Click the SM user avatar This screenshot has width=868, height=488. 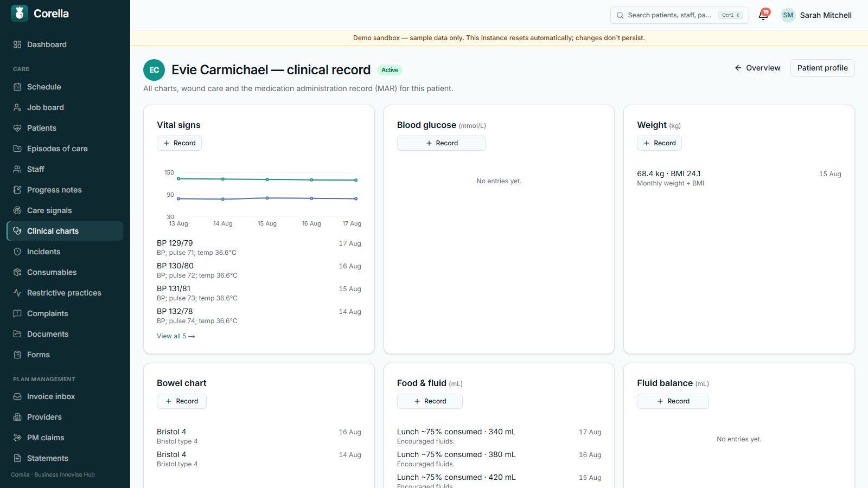pyautogui.click(x=788, y=15)
